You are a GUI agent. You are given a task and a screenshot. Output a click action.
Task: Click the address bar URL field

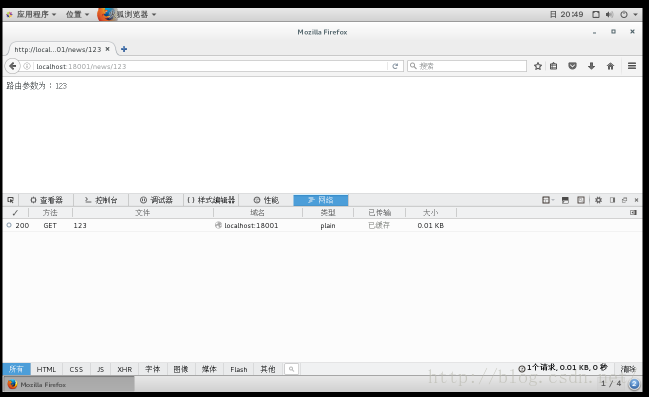pos(210,66)
